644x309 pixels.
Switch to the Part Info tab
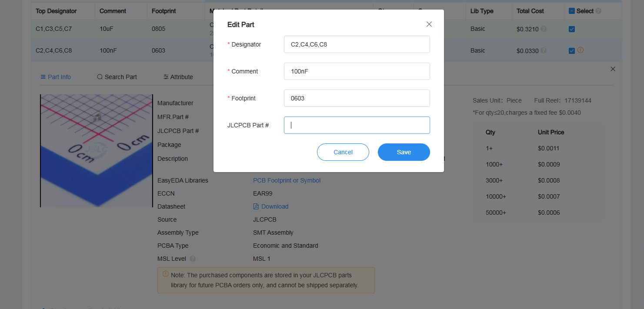tap(56, 77)
